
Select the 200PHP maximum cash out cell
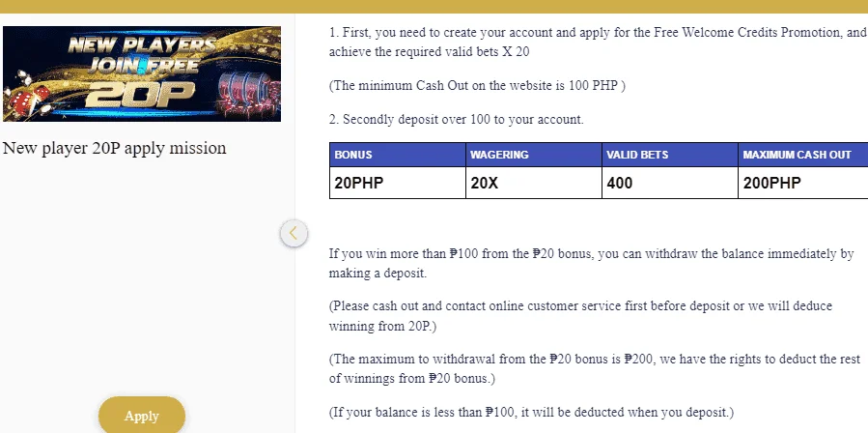pos(803,183)
